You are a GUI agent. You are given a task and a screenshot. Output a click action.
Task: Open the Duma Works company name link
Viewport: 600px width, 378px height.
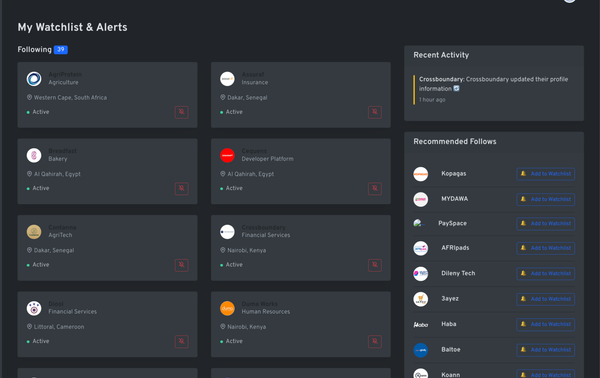[259, 304]
